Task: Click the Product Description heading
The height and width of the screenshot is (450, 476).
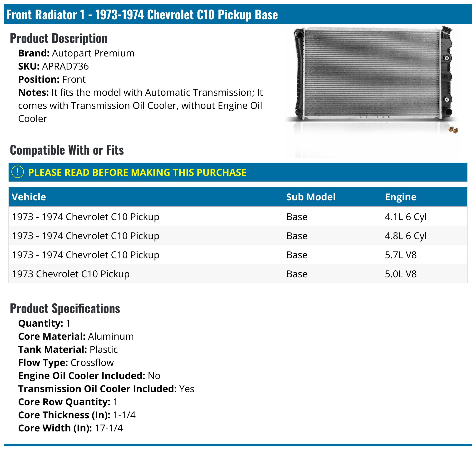Action: click(59, 38)
